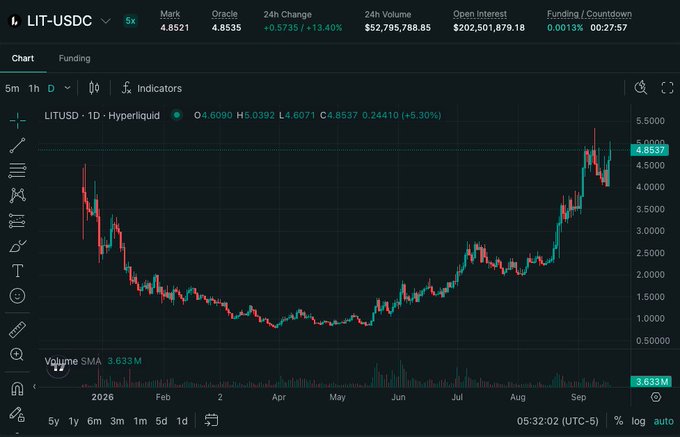Expand the timeframe dropdown arrow
This screenshot has width=680, height=437.
click(x=67, y=88)
